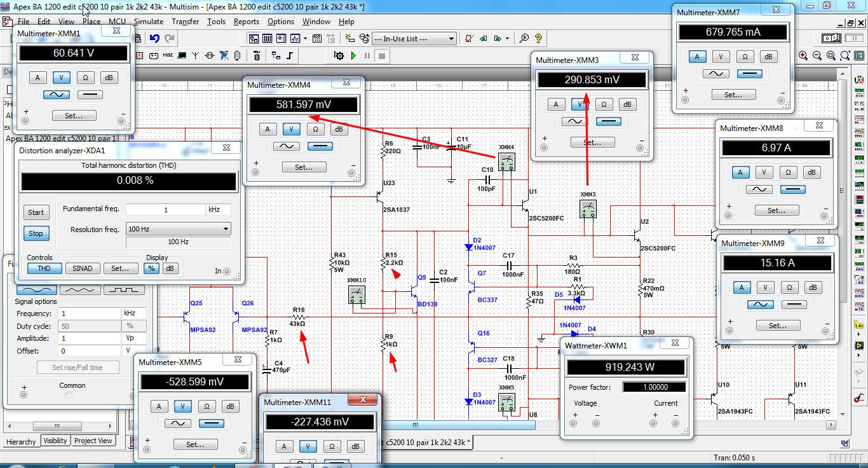Image resolution: width=868 pixels, height=468 pixels.
Task: Pick the Function Generator instrument in the right toolbar
Action: click(859, 93)
